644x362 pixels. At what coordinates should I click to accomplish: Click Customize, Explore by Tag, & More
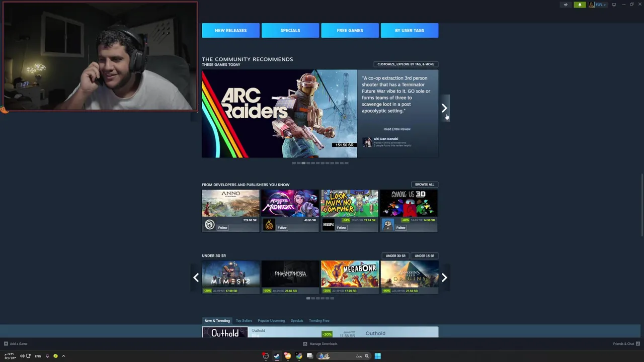pos(406,64)
